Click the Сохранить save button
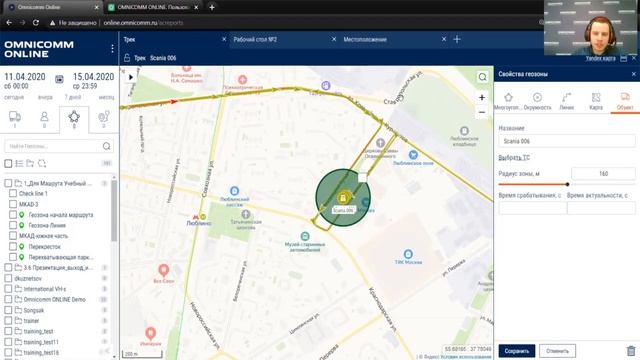640x360 pixels. [517, 351]
